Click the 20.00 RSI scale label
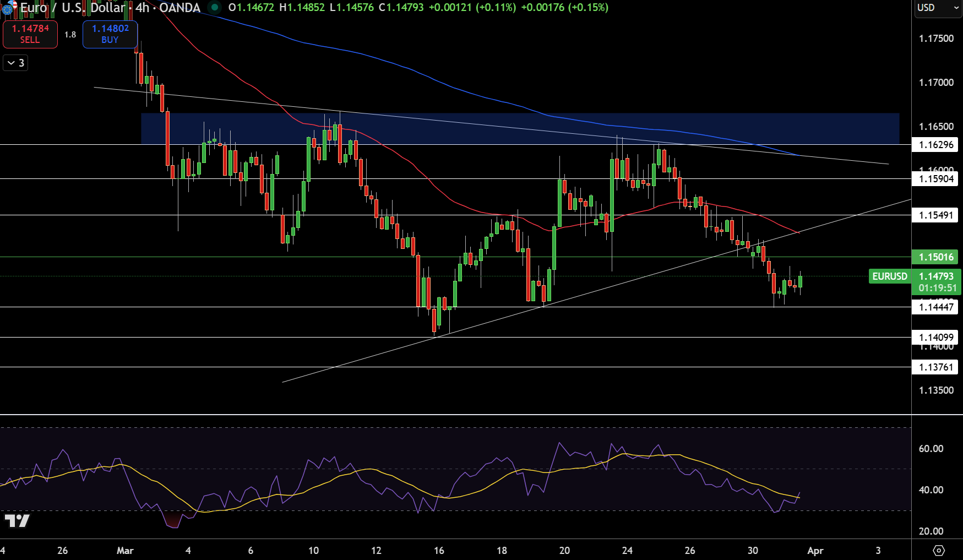The width and height of the screenshot is (963, 560). click(931, 531)
